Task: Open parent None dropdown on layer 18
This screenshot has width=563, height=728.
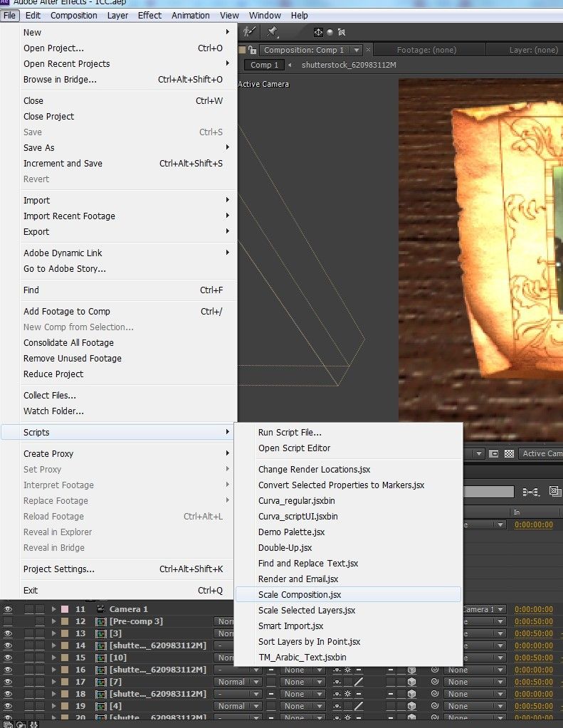Action: pyautogui.click(x=475, y=694)
